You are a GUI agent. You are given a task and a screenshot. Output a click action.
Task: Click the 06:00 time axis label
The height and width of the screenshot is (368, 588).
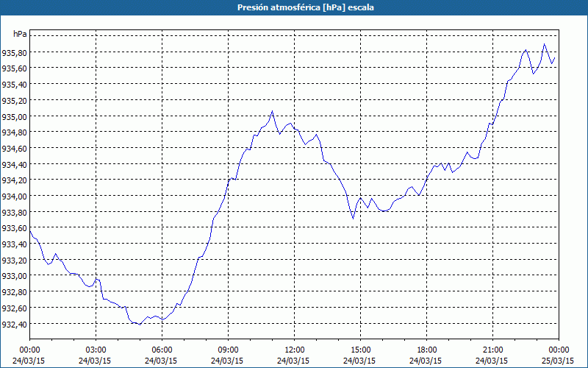[162, 350]
